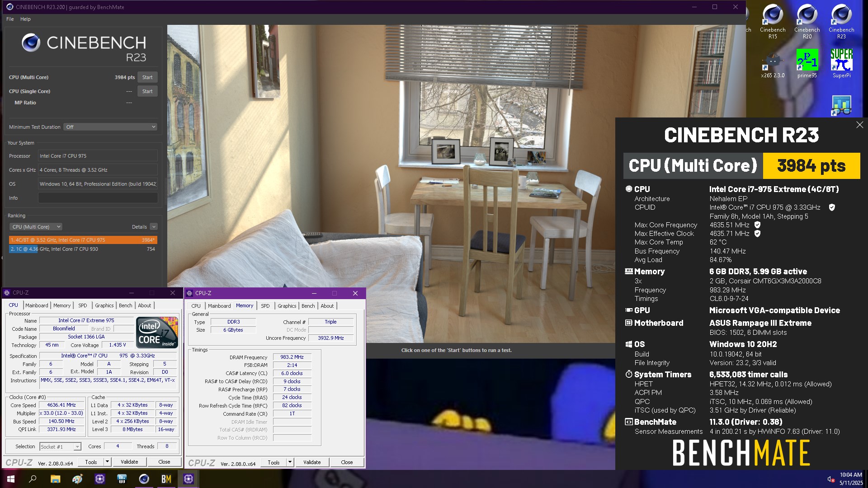Click the Processor field Intel Core i7 CPU 975
This screenshot has width=868, height=488.
pyautogui.click(x=98, y=156)
